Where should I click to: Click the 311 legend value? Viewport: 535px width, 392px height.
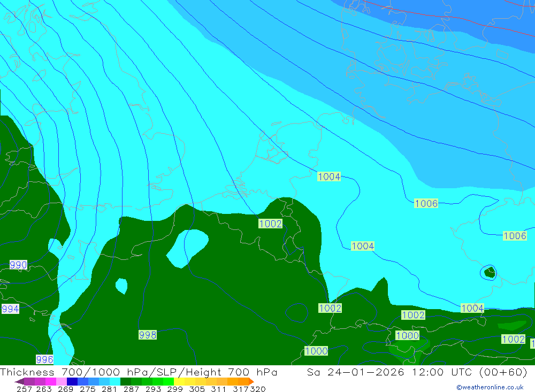pyautogui.click(x=218, y=389)
